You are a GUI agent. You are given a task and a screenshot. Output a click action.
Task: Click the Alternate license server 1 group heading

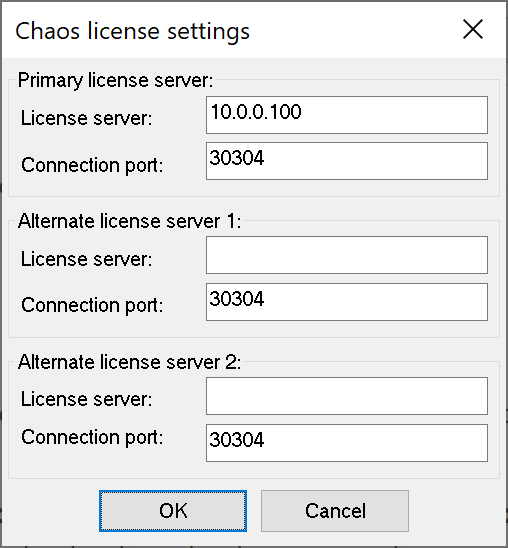click(130, 221)
